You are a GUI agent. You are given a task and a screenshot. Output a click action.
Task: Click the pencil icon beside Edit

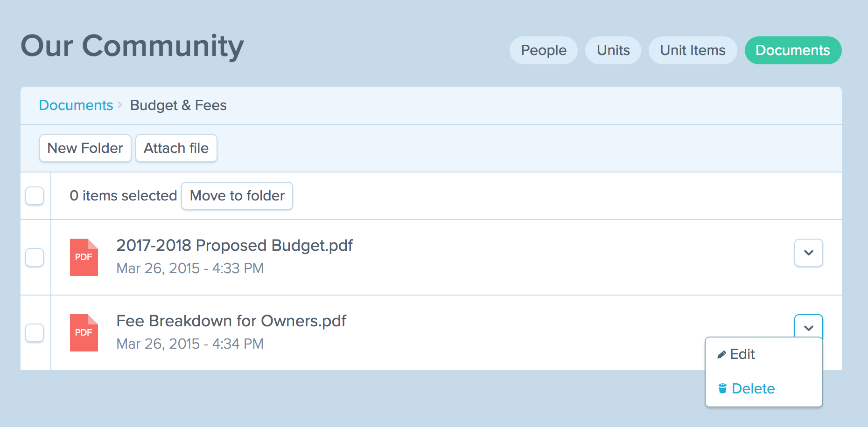click(721, 355)
